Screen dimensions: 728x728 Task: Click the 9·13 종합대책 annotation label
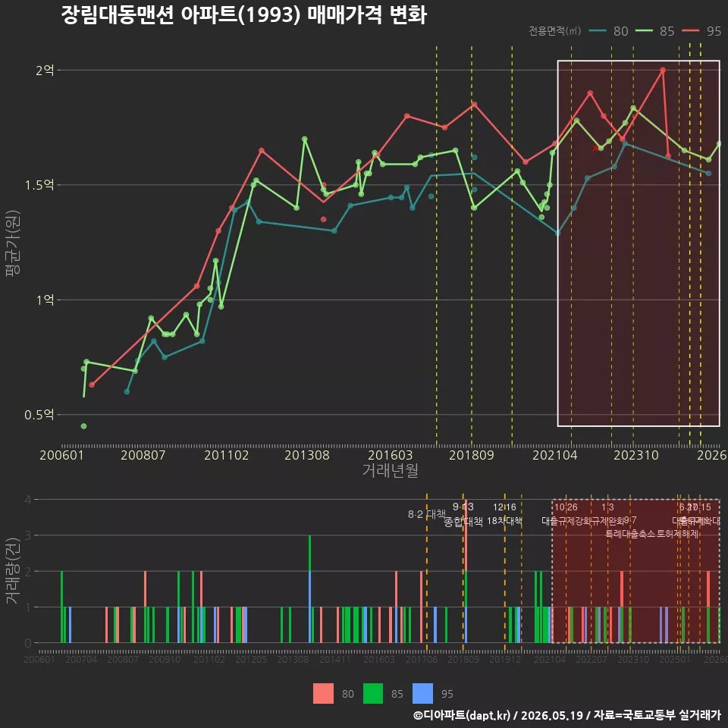point(463,514)
